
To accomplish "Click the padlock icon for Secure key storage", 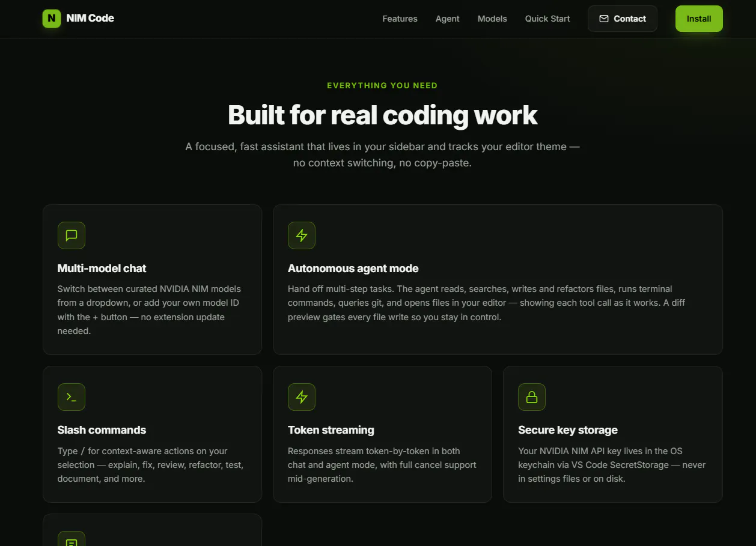I will (532, 397).
